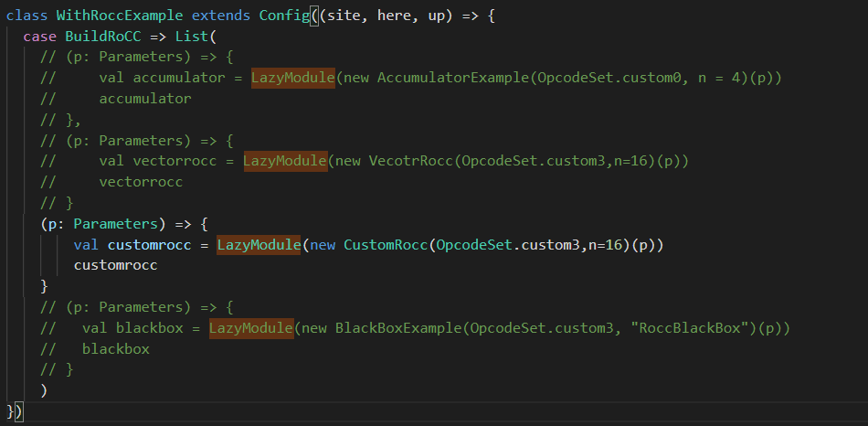
Task: Click LazyModule in the blackbox comment line
Action: 250,328
